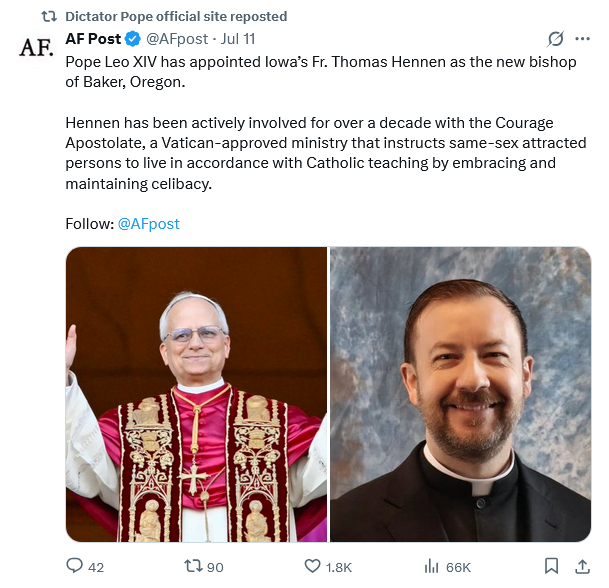The width and height of the screenshot is (609, 588).
Task: Click the AF Post profile avatar
Action: (x=37, y=46)
